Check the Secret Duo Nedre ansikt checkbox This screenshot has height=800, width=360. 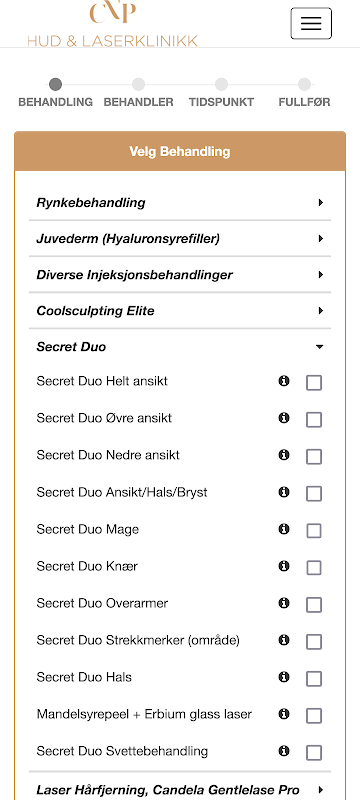[x=314, y=457]
